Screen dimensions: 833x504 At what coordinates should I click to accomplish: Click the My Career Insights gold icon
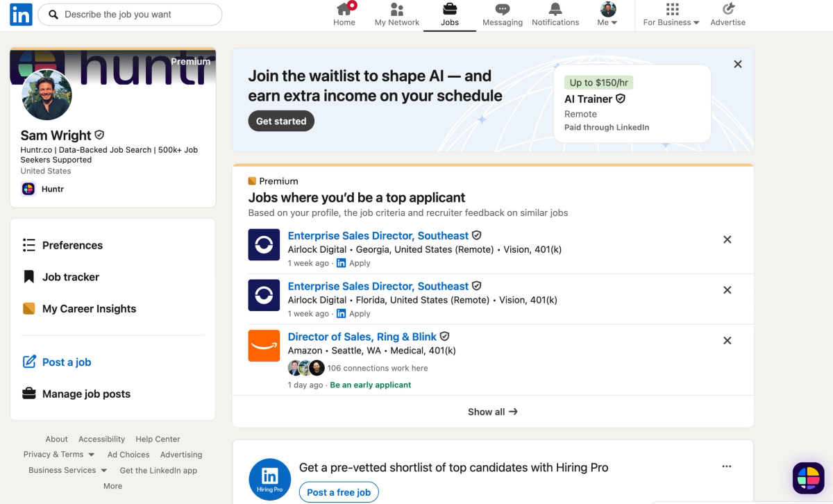(28, 309)
